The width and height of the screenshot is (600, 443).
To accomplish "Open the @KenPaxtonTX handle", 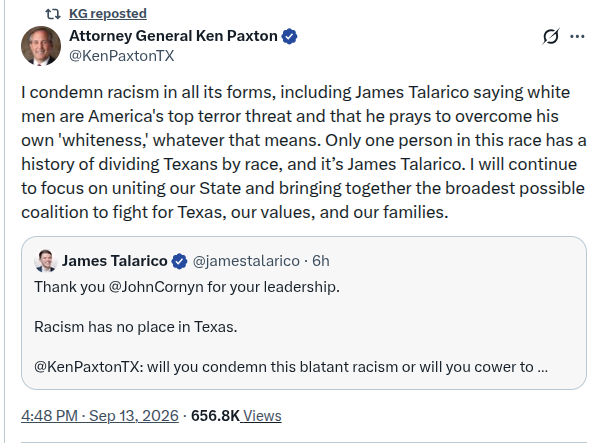I will tap(121, 56).
